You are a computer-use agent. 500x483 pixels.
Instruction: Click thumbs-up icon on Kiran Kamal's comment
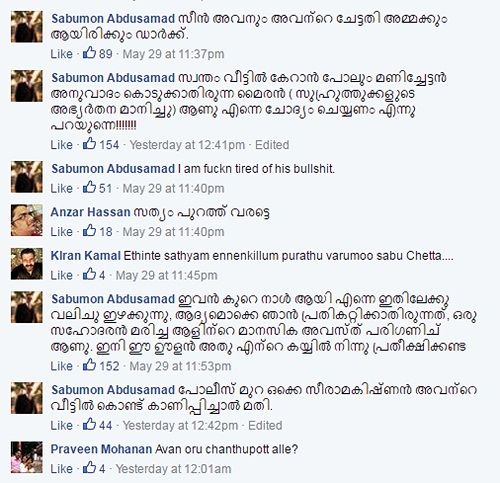[89, 274]
